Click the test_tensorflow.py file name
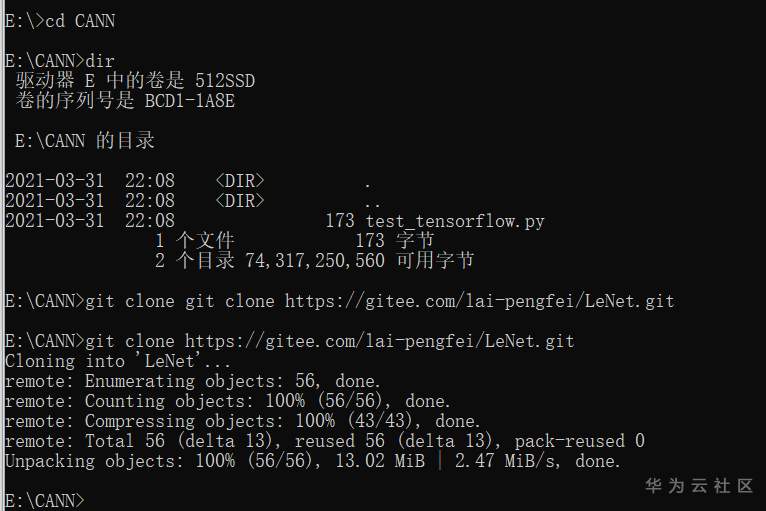Viewport: 766px width, 511px height. pyautogui.click(x=455, y=221)
